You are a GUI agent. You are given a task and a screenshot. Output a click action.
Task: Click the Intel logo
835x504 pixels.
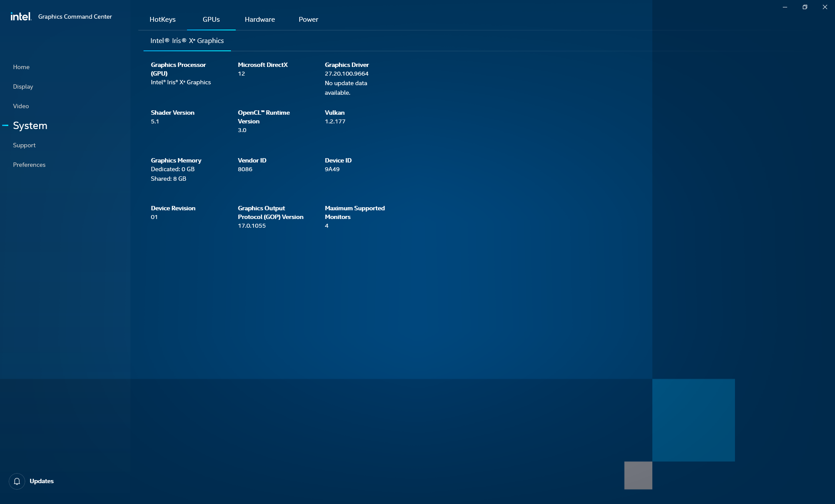coord(21,17)
